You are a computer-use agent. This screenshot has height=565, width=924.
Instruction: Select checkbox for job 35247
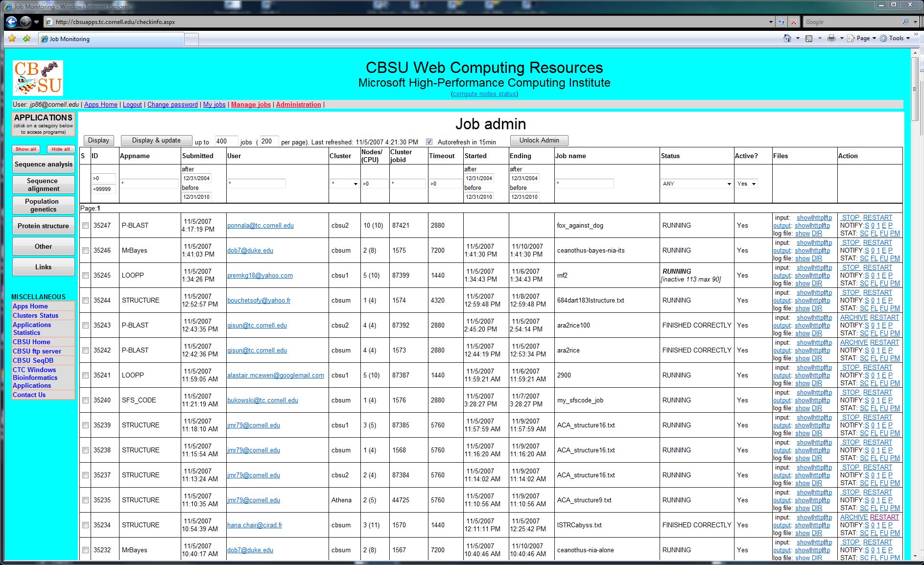tap(86, 225)
